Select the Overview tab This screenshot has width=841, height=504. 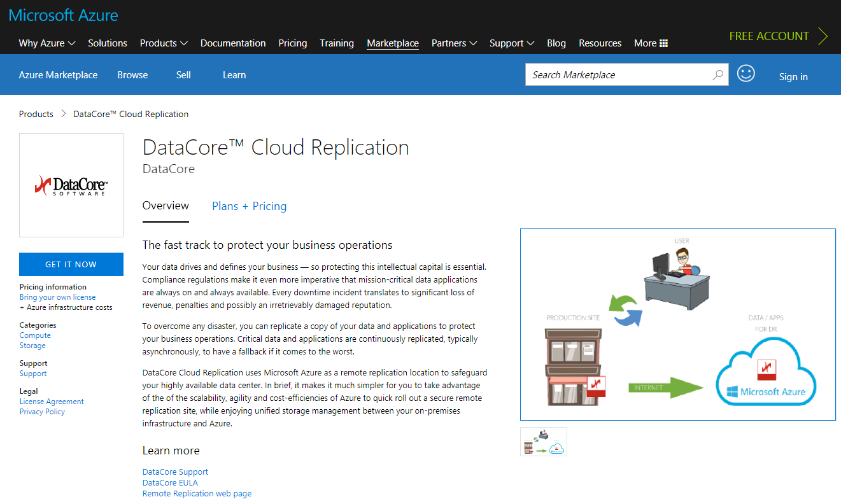[x=166, y=206]
